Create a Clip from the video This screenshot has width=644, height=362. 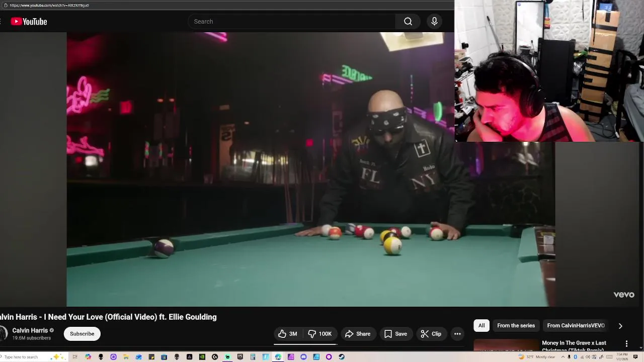(x=431, y=334)
